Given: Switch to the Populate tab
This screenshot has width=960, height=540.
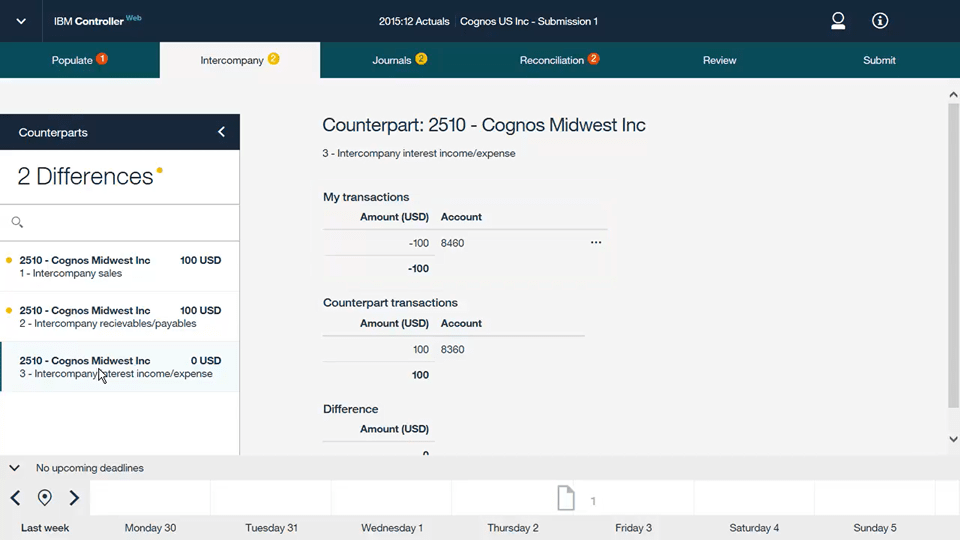Looking at the screenshot, I should click(x=79, y=60).
